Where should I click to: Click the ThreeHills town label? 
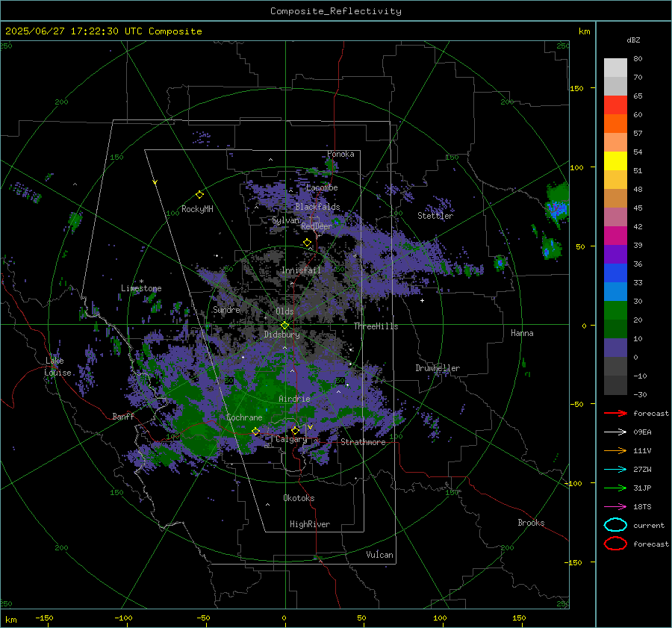point(376,326)
